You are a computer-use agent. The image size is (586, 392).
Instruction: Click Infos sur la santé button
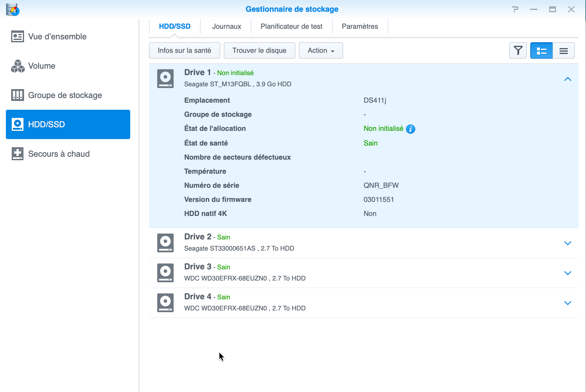click(184, 50)
